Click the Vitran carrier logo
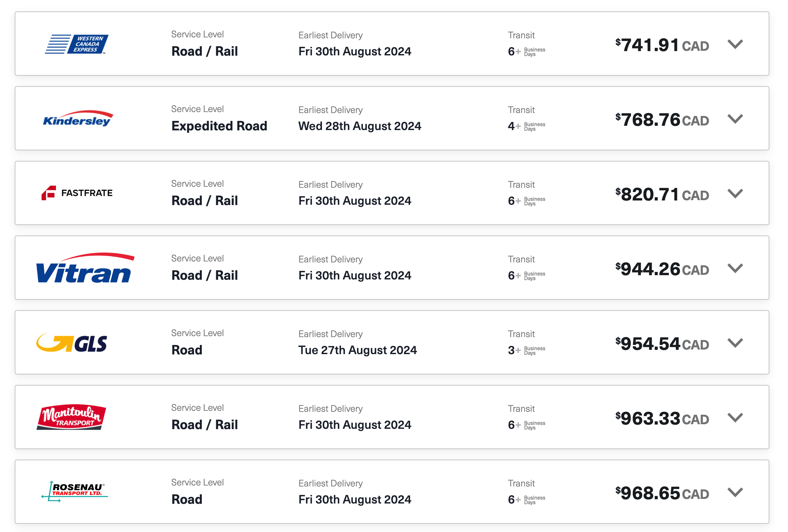The height and width of the screenshot is (532, 788). (x=85, y=269)
